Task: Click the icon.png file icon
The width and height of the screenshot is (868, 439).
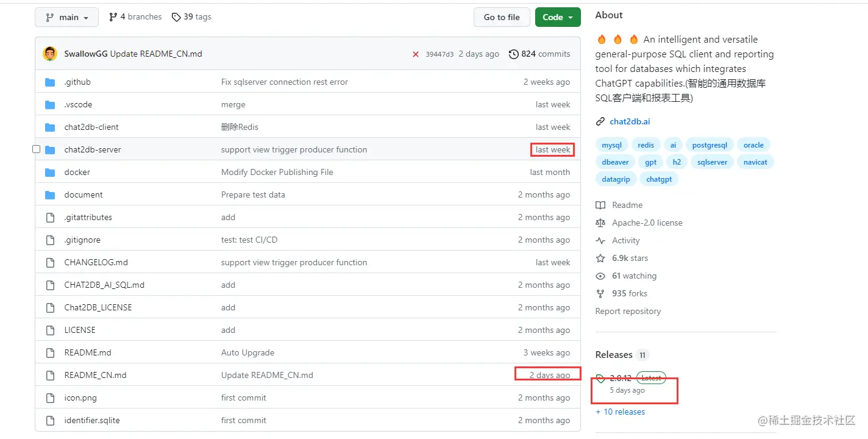Action: click(50, 398)
